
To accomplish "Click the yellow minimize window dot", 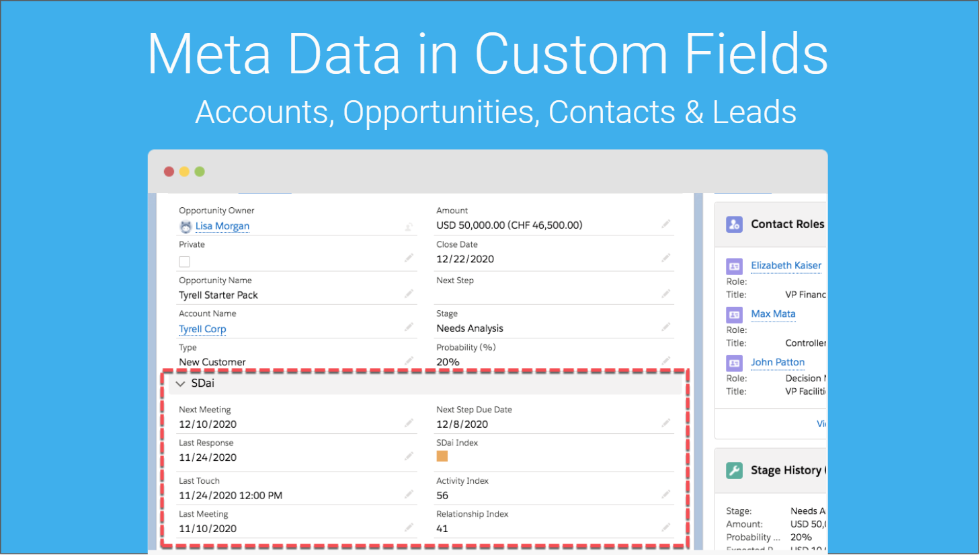I will click(184, 172).
